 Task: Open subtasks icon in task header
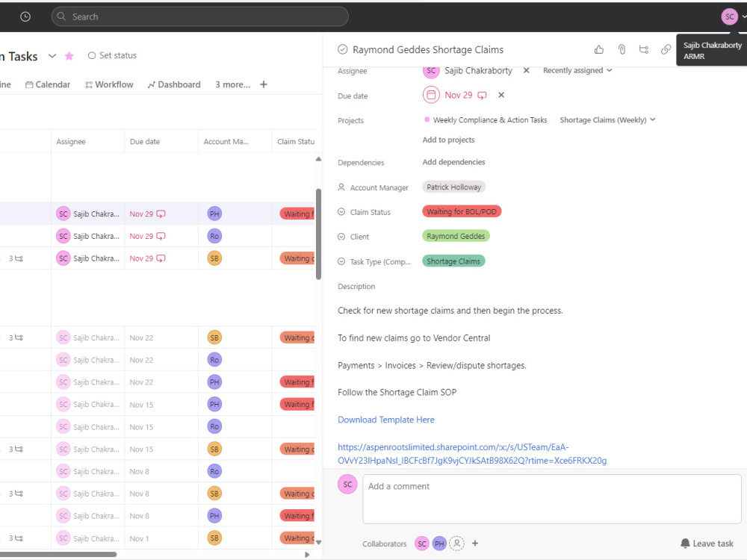pyautogui.click(x=644, y=49)
